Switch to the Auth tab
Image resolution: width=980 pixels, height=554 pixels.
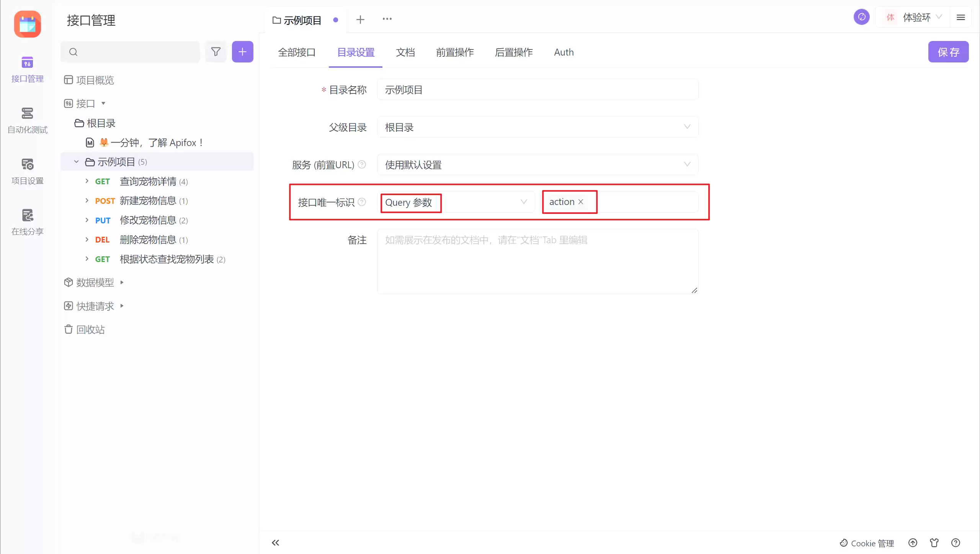tap(564, 52)
